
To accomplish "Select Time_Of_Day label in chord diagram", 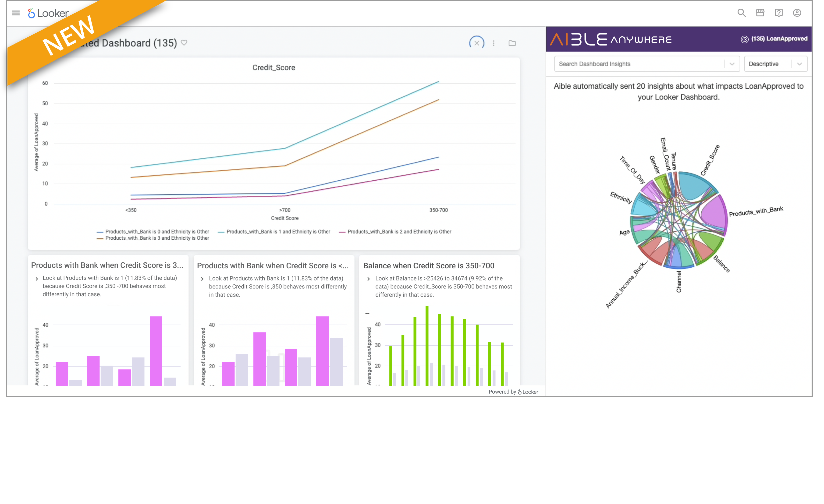I will [632, 170].
